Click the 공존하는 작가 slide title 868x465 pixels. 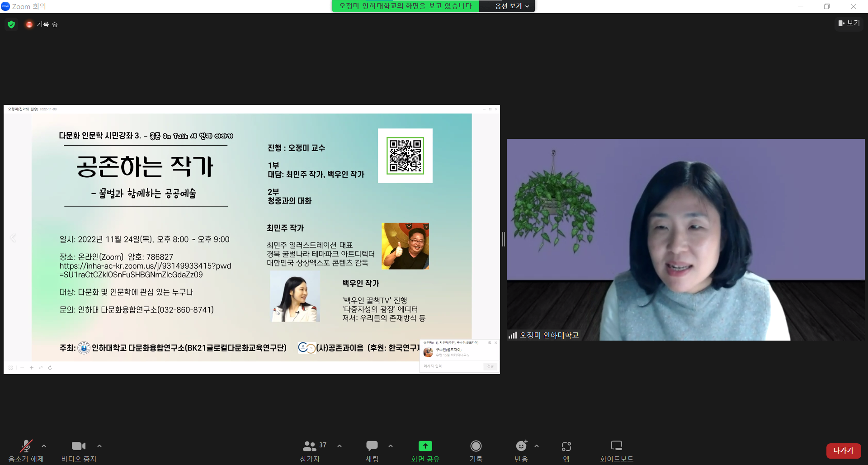145,167
